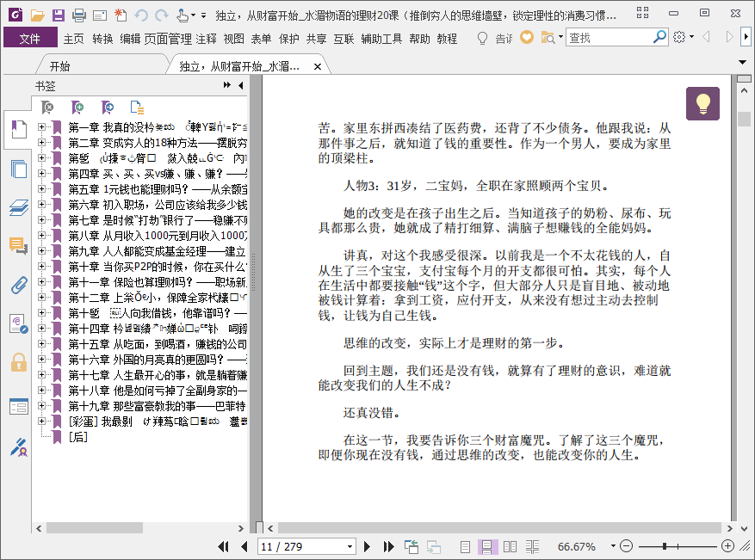Viewport: 755px width, 560px height.
Task: Click the lightbulb tips button
Action: tap(703, 103)
